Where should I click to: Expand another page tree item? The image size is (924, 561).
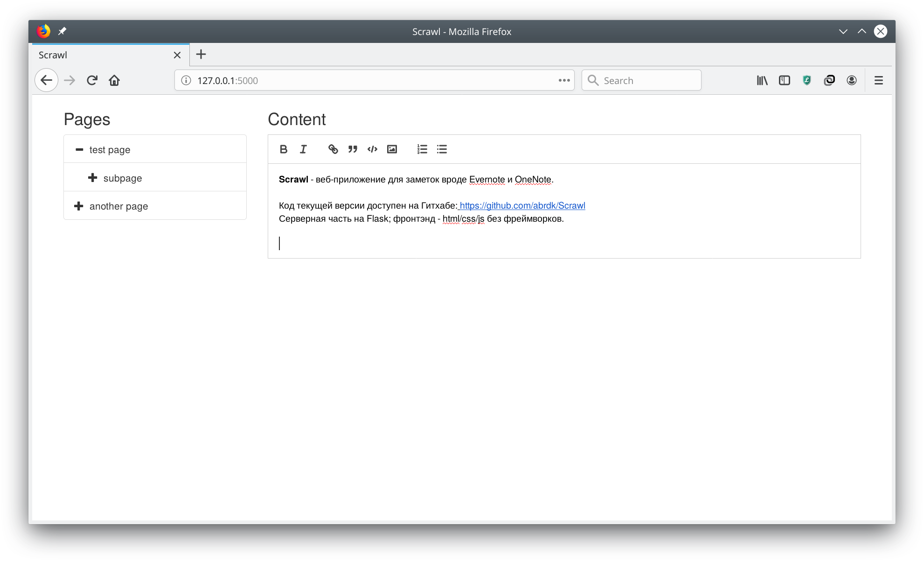[x=79, y=206]
